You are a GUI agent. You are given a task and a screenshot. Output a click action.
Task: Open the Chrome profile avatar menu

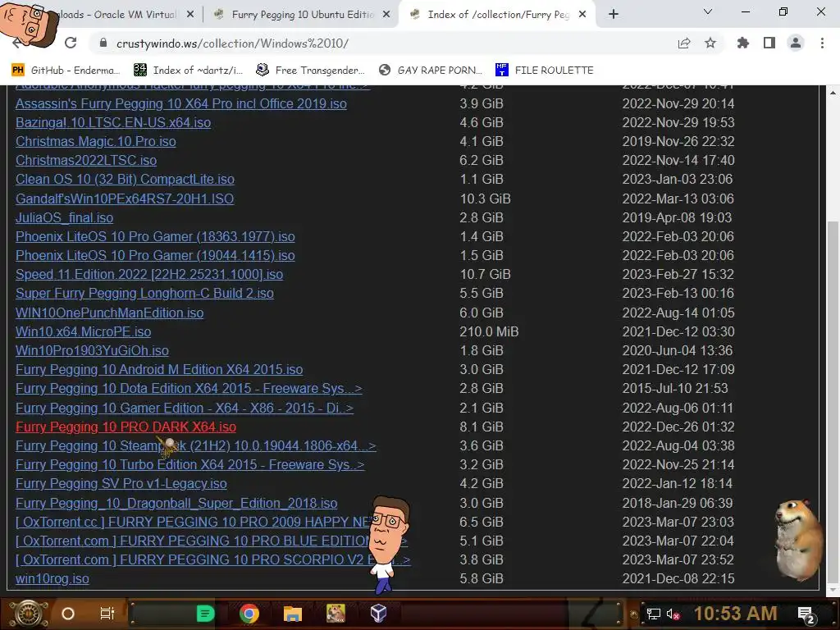[x=796, y=43]
